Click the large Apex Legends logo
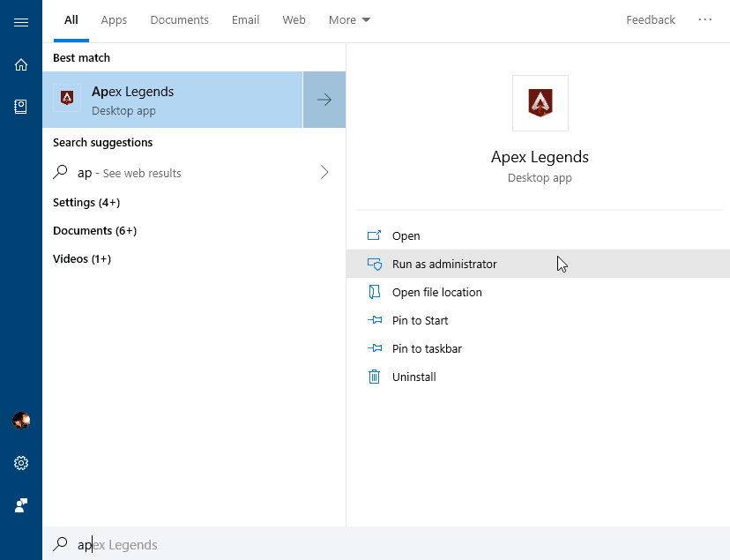The image size is (730, 560). point(540,103)
